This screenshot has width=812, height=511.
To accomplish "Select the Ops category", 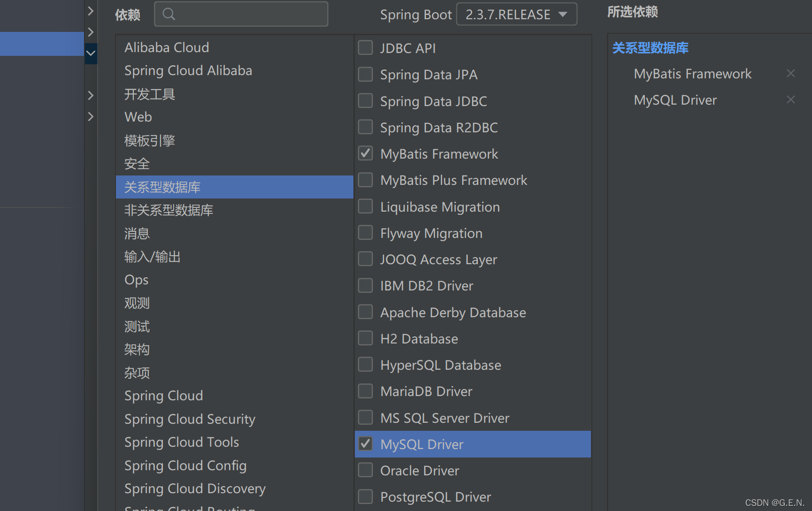I will (x=234, y=280).
